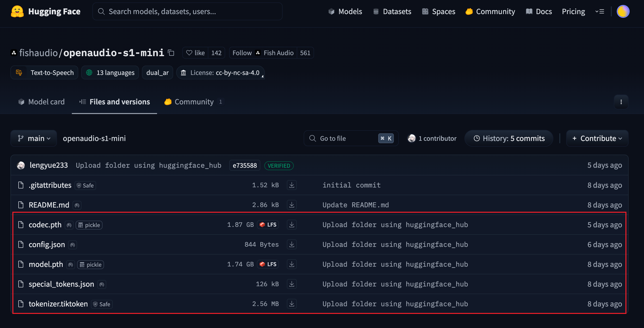The image size is (644, 328).
Task: Follow Fish Audio
Action: [x=263, y=53]
